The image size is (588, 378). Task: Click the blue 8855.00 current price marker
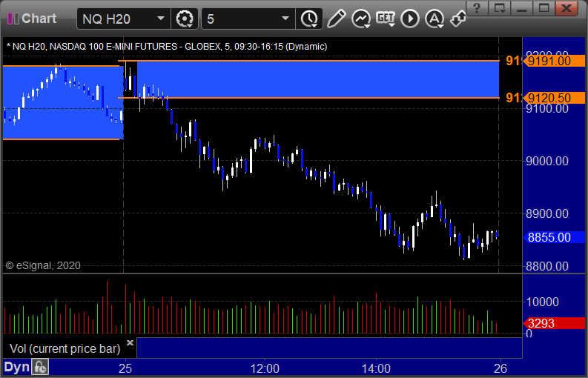tap(553, 237)
